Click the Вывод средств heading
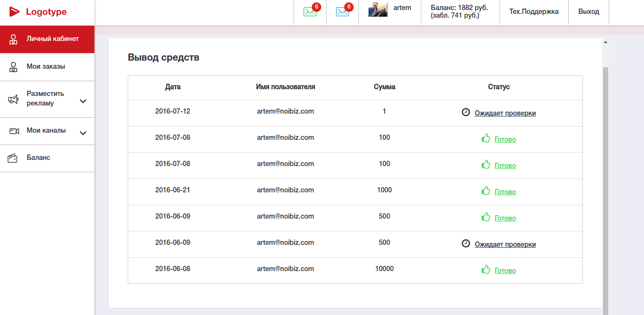This screenshot has height=315, width=644. pos(164,58)
